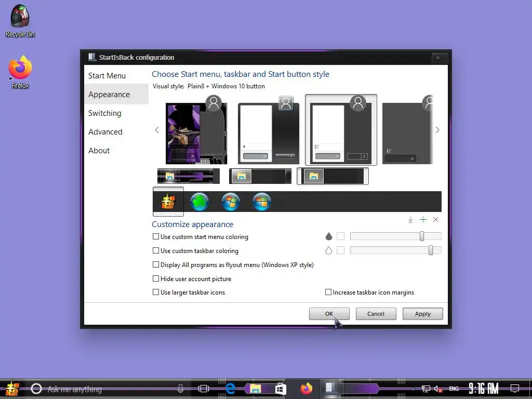Screen dimensions: 532x399
Task: Check Increase taskbar icon margins
Action: 328,292
